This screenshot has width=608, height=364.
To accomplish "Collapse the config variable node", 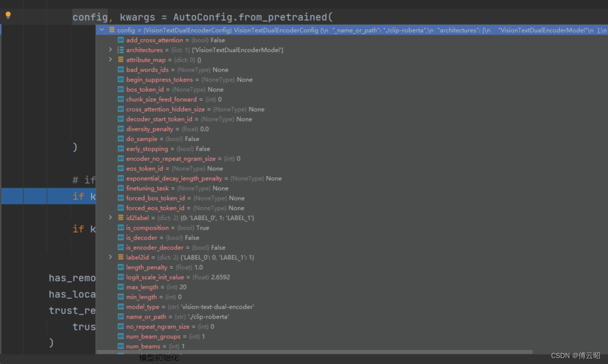I will 102,30.
